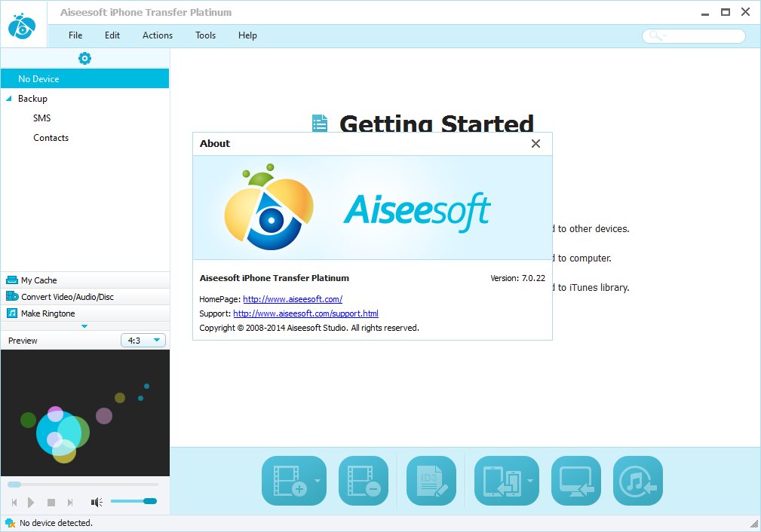This screenshot has width=761, height=532.
Task: Click the no-device status icon in status bar
Action: click(x=11, y=523)
